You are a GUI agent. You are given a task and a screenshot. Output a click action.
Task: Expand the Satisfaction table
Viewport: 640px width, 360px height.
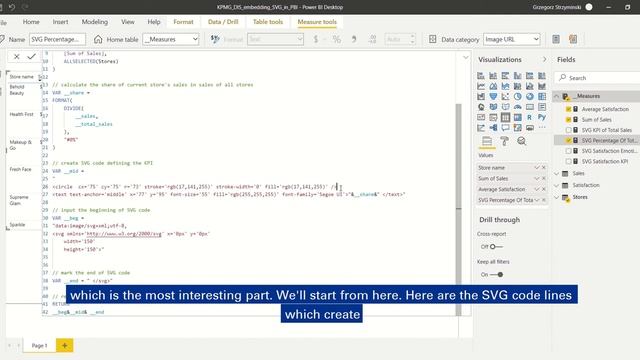tap(556, 185)
